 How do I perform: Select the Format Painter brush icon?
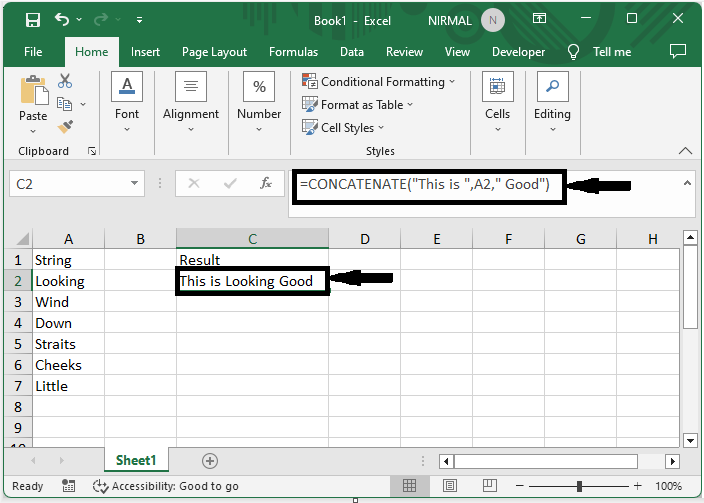65,127
